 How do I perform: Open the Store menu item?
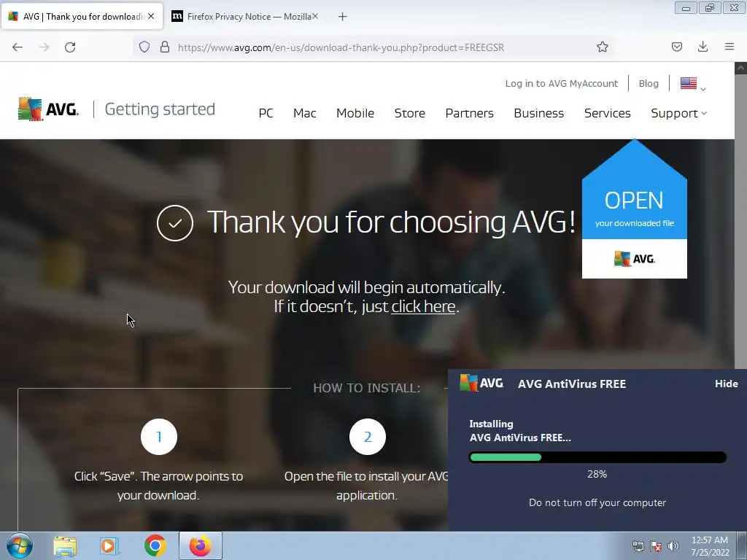(x=410, y=113)
